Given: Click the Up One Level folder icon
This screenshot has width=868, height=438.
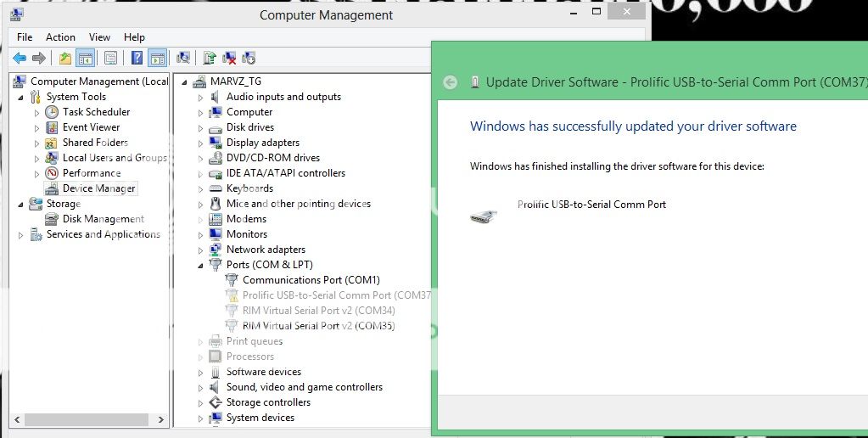Looking at the screenshot, I should pos(65,58).
